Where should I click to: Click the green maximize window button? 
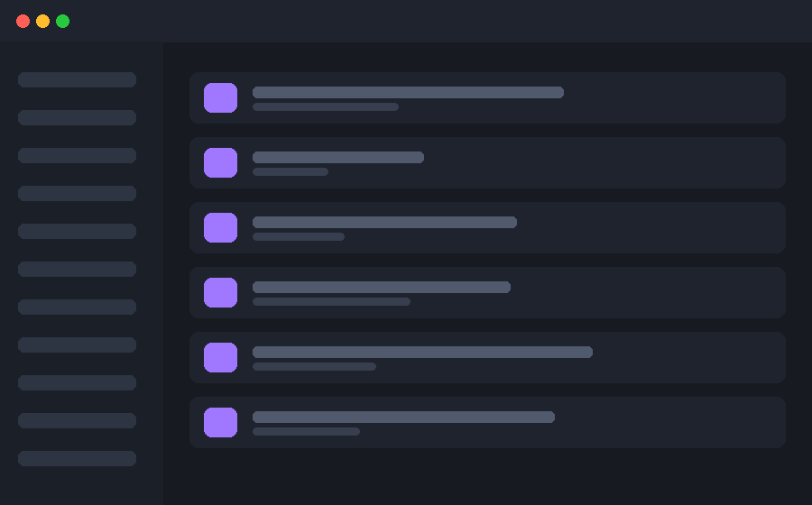pos(62,22)
